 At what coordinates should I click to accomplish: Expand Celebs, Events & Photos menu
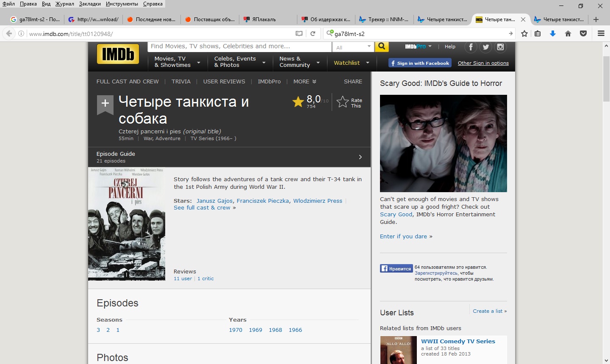coord(240,62)
